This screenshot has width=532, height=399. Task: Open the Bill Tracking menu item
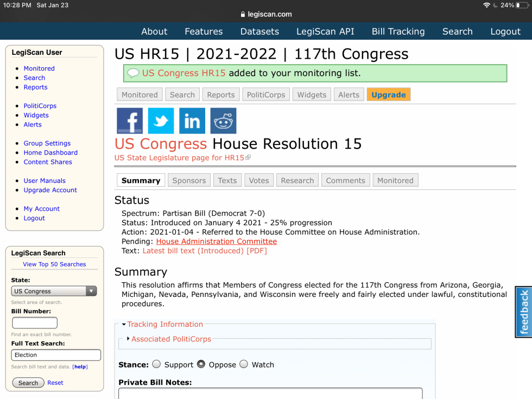[398, 31]
